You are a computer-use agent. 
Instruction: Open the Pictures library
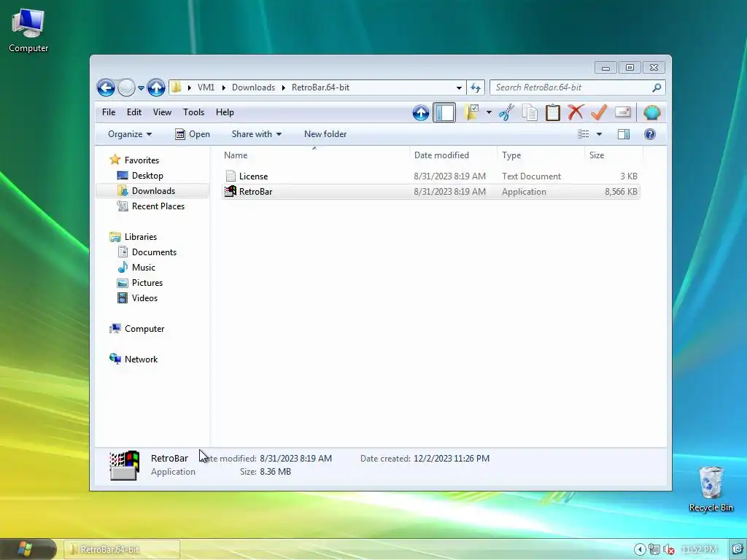click(x=147, y=282)
